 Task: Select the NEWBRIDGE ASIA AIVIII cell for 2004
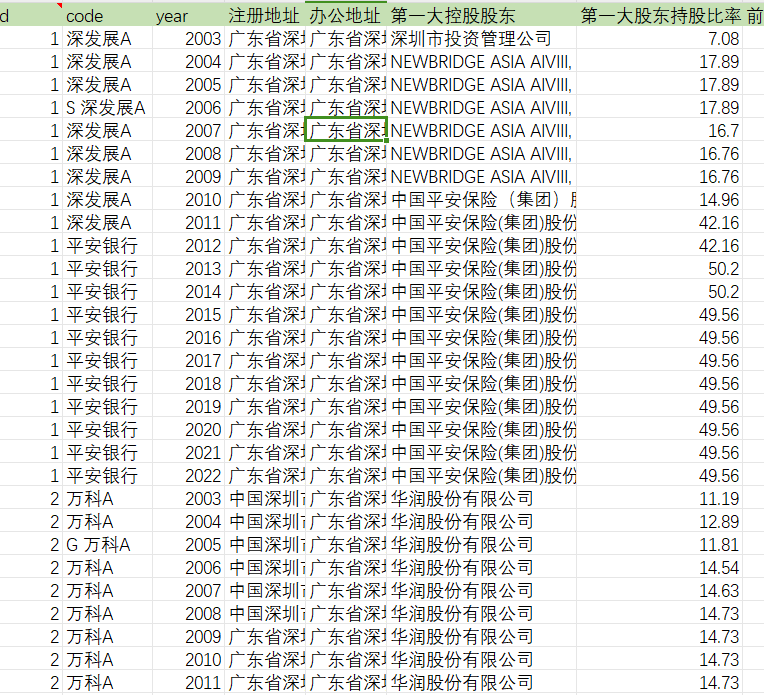tap(481, 61)
